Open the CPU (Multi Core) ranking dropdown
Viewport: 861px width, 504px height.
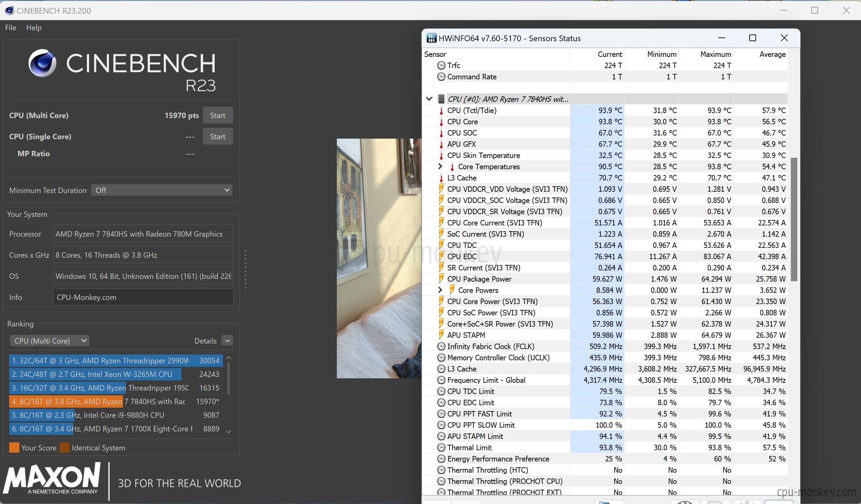[49, 341]
